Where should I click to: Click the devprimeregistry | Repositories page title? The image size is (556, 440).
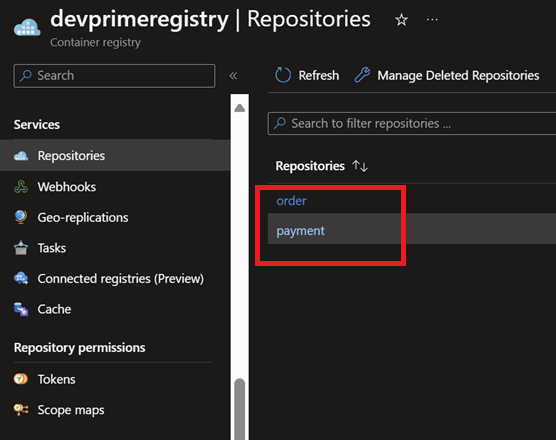tap(210, 19)
